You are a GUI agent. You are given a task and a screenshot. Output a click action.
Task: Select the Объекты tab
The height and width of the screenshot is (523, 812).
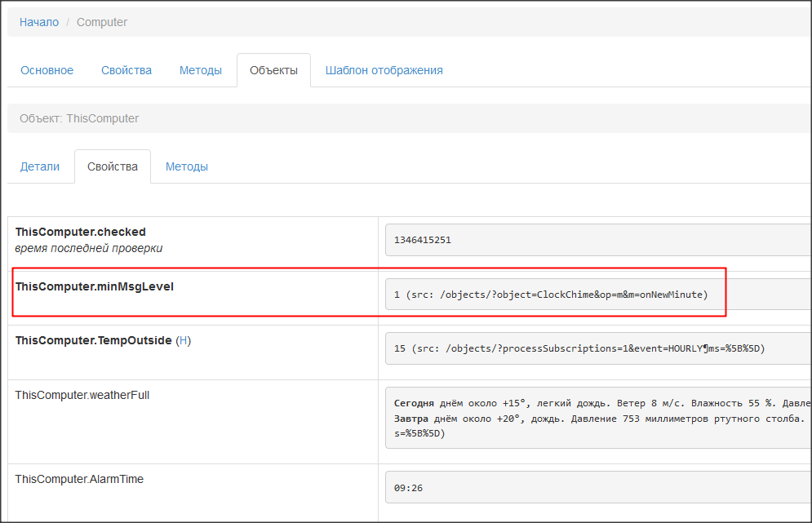[273, 70]
